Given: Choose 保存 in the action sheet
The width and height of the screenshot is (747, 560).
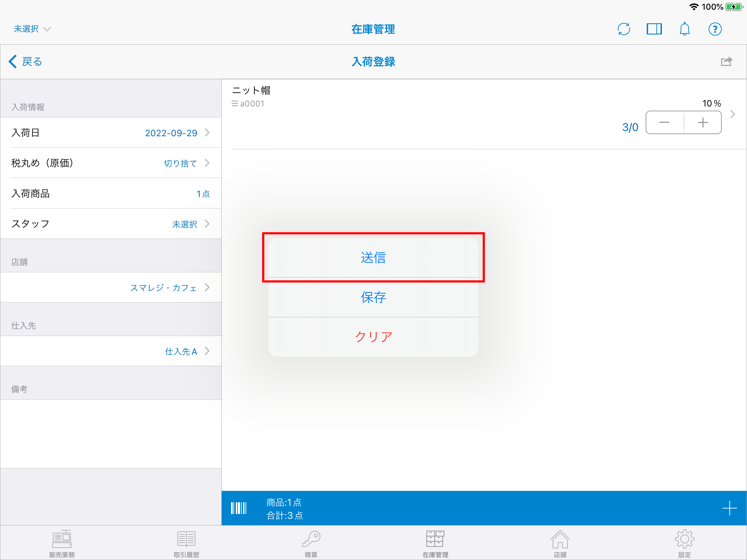Looking at the screenshot, I should coord(373,297).
